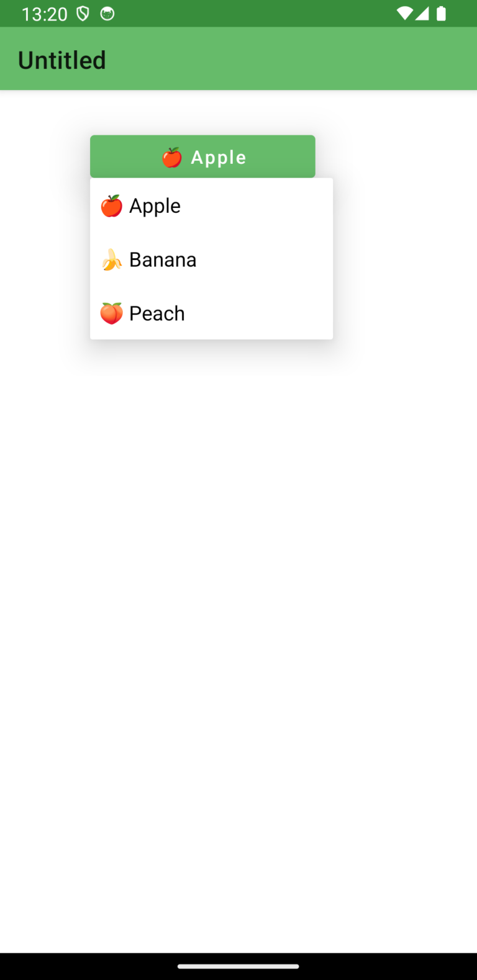Pick the Apple entry in the popup list
Image resolution: width=477 pixels, height=980 pixels.
pos(211,205)
